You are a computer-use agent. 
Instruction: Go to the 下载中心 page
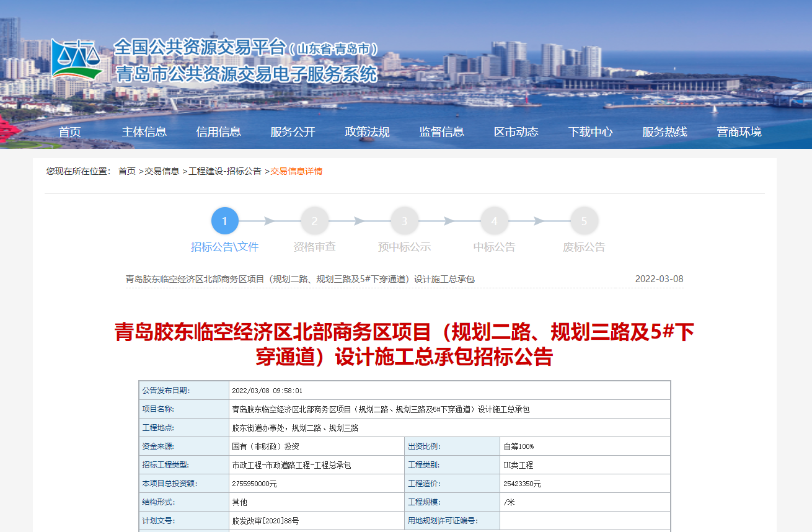[591, 132]
